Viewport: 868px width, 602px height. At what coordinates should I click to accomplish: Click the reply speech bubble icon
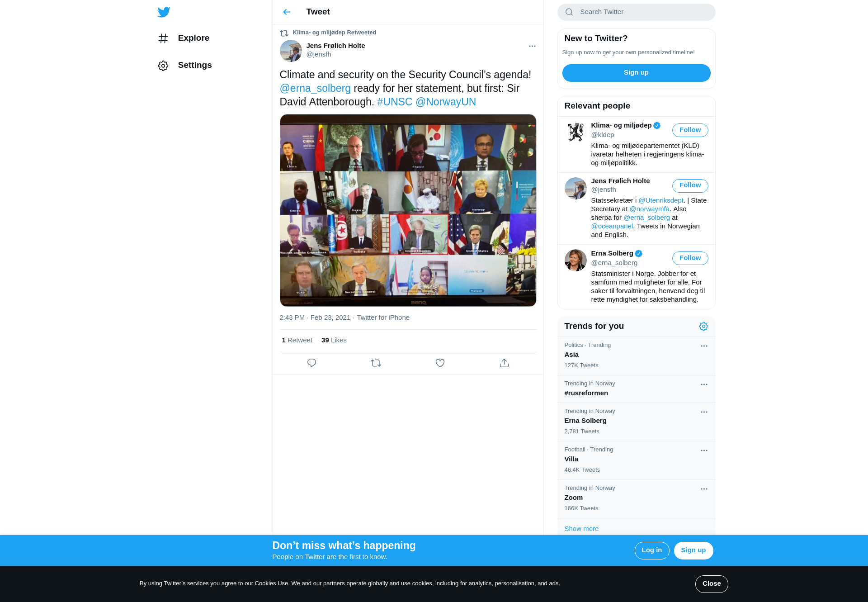point(311,363)
